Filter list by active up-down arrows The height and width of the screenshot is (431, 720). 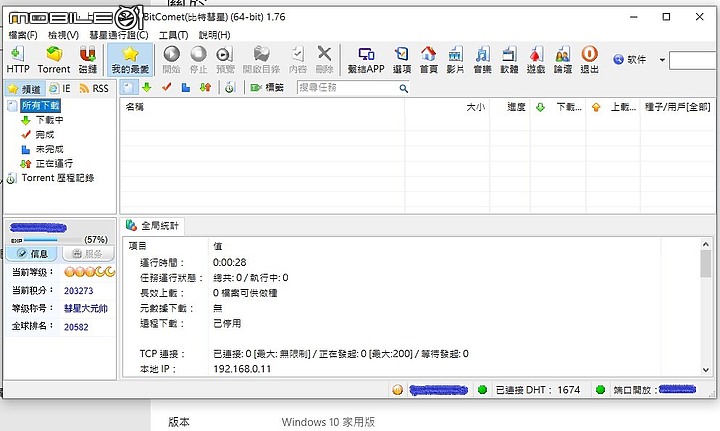tap(205, 87)
